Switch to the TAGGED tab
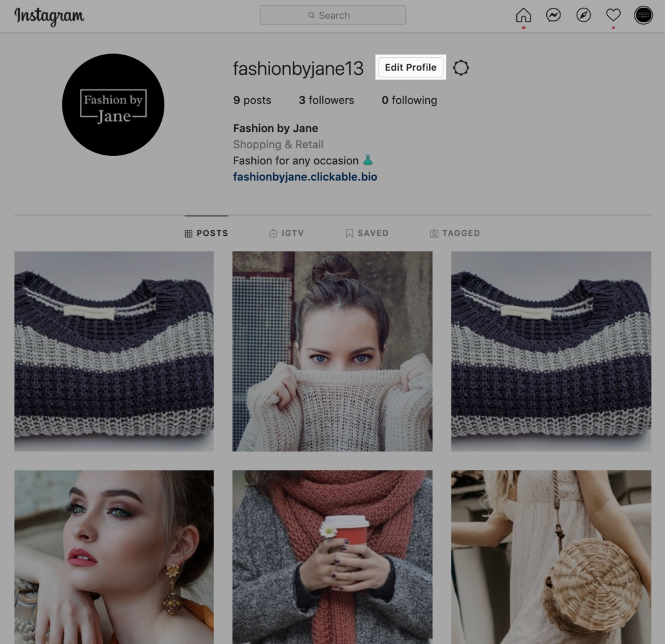The image size is (665, 644). pos(455,233)
